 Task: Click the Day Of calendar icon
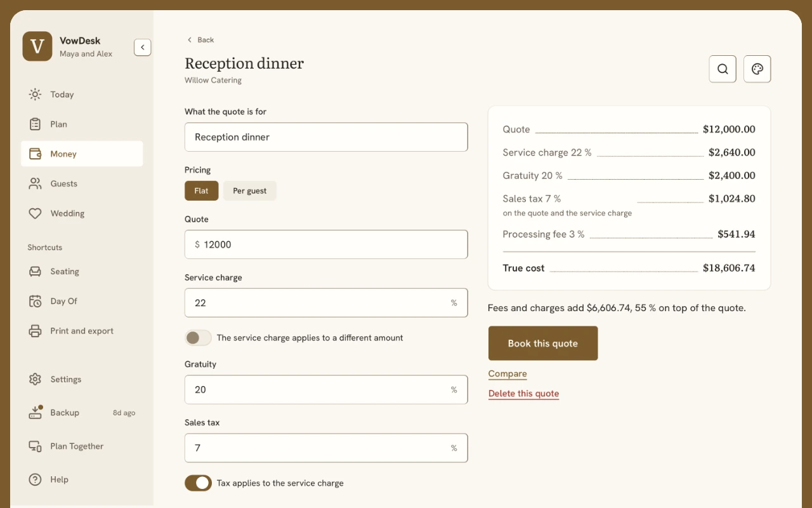[x=36, y=301]
